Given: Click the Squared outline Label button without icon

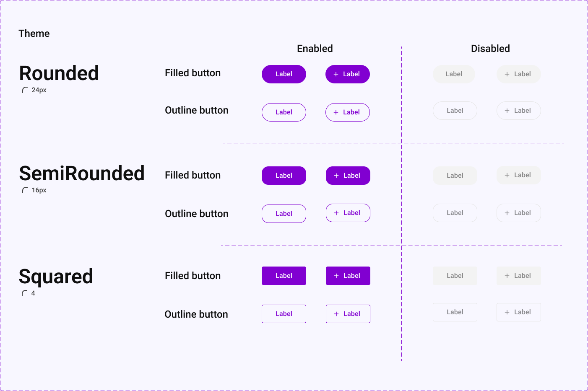Looking at the screenshot, I should tap(284, 314).
